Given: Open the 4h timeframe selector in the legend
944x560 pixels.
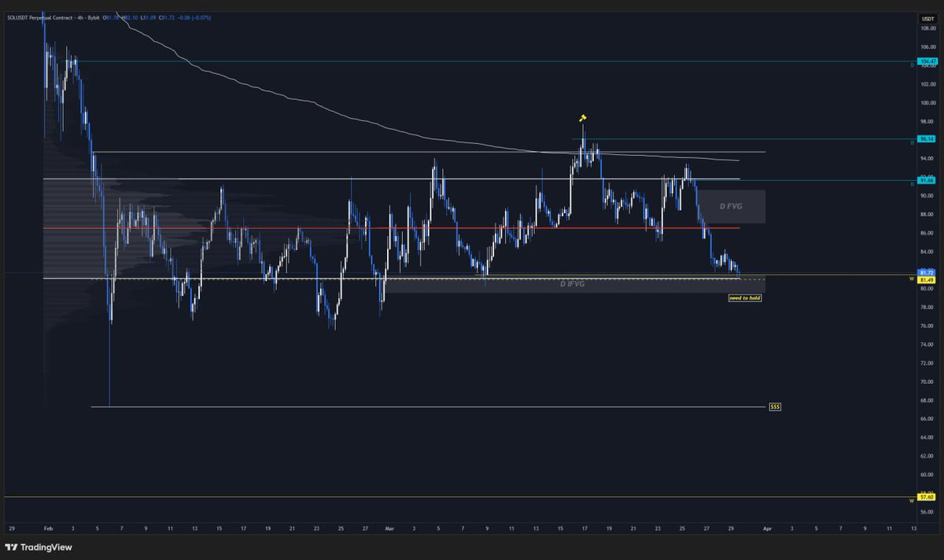Looking at the screenshot, I should pyautogui.click(x=80, y=16).
